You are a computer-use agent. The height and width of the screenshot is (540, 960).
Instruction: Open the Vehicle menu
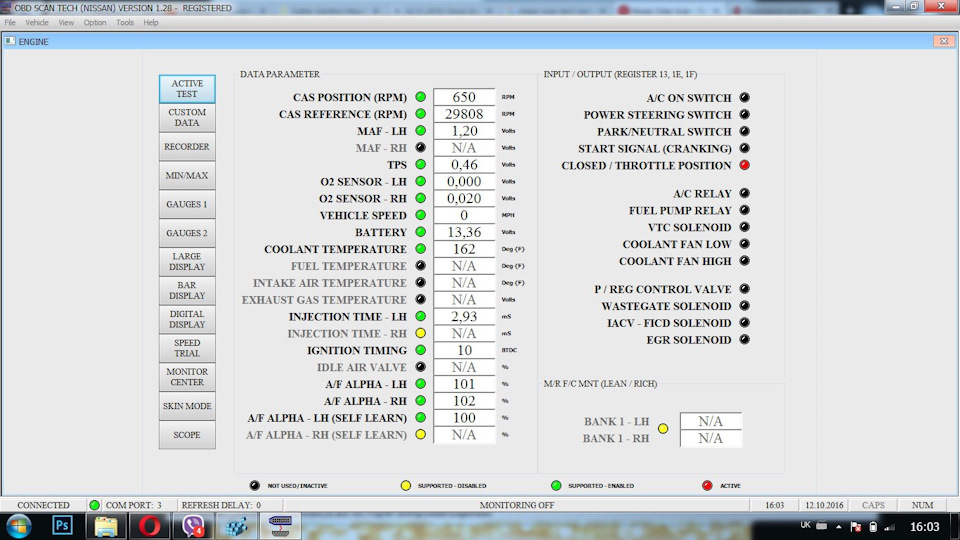pyautogui.click(x=37, y=23)
